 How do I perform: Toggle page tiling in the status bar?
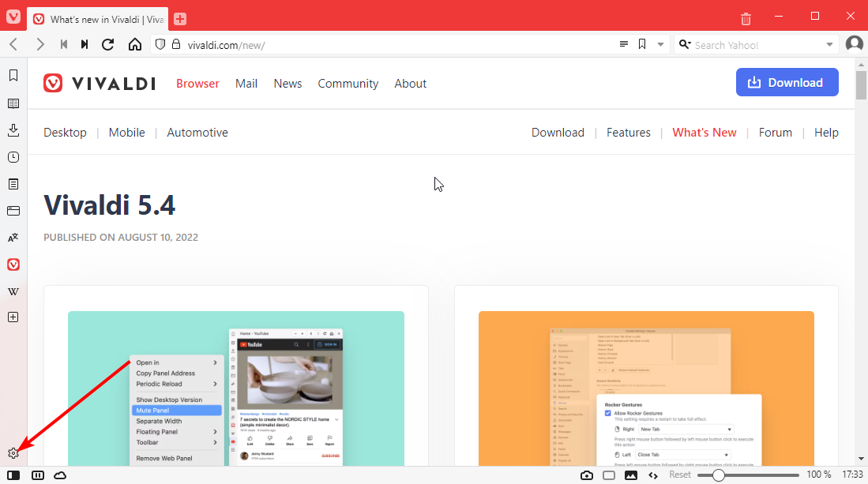point(609,475)
